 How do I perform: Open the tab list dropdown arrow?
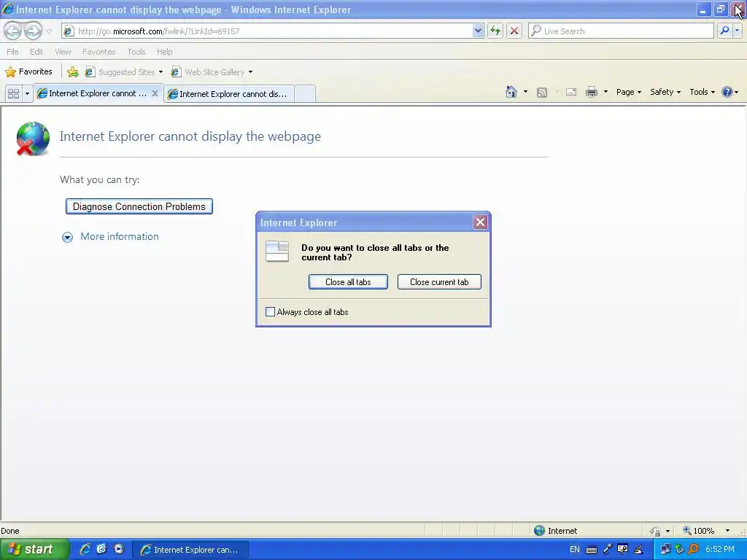(x=27, y=93)
